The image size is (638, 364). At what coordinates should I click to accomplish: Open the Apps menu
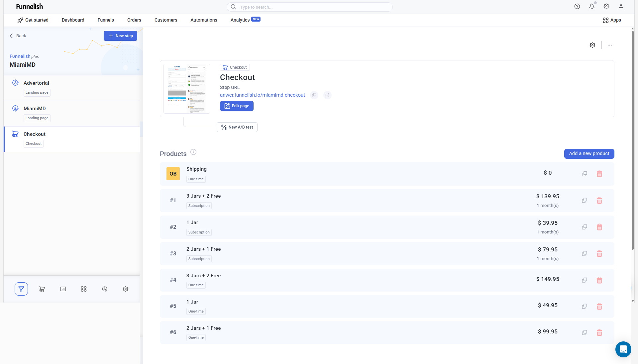click(x=612, y=20)
